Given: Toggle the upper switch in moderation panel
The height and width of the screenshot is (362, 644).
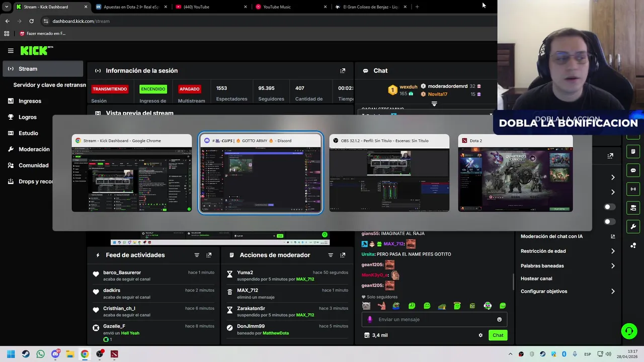Looking at the screenshot, I should point(609,207).
